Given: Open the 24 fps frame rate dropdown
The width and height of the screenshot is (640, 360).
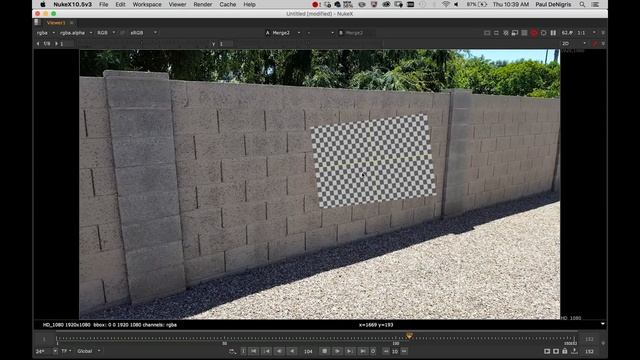Looking at the screenshot, I should [46, 351].
